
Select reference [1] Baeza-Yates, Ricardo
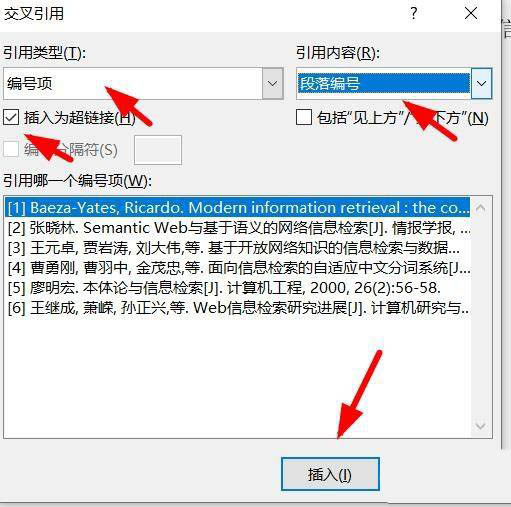238,207
